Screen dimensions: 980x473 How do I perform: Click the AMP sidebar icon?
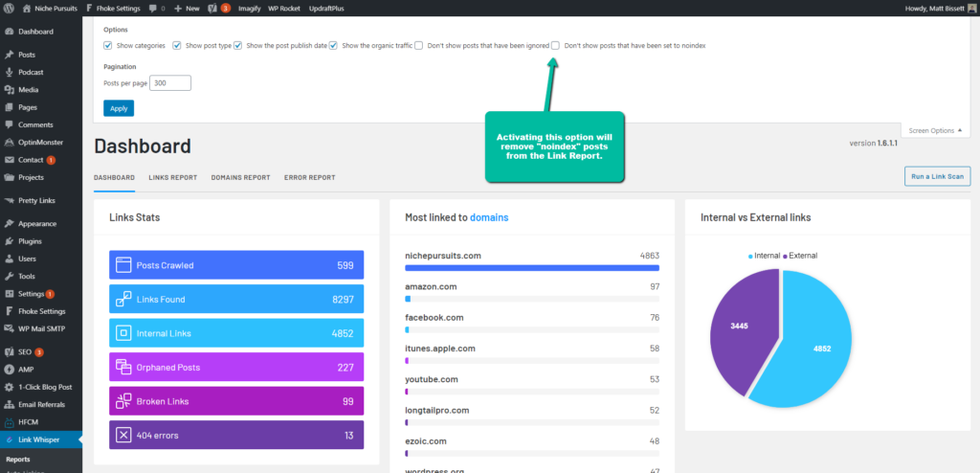[9, 370]
